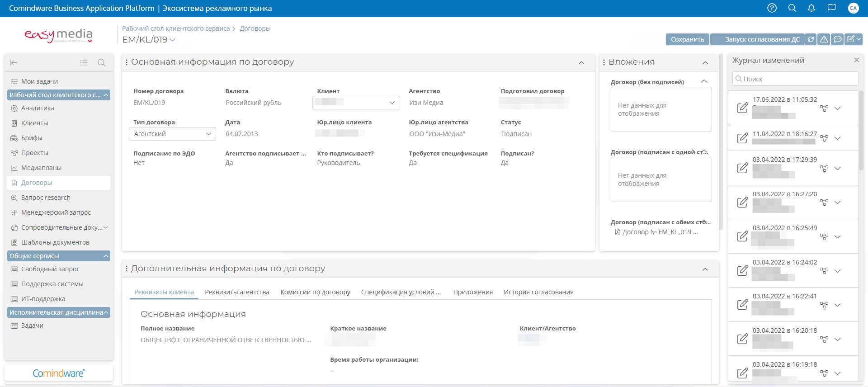Click the Запрос research magnifier icon
Screen dimensions: 868x387
tap(14, 198)
